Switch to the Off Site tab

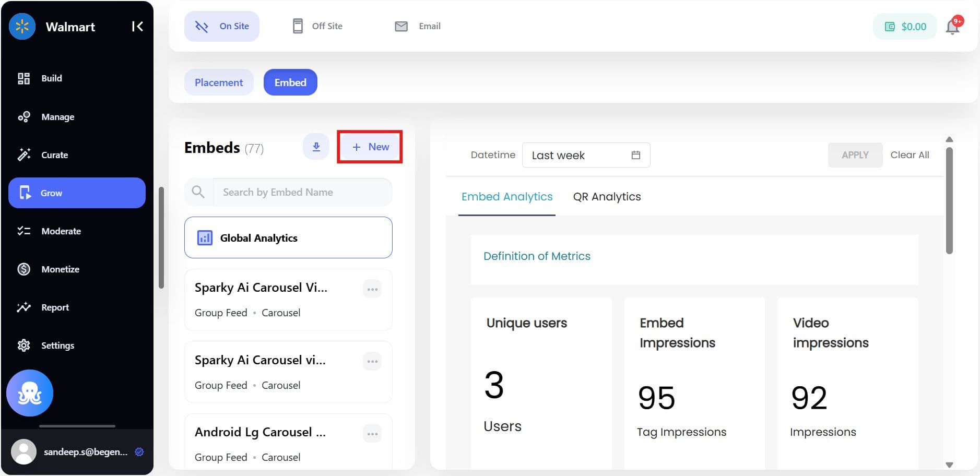click(x=317, y=26)
